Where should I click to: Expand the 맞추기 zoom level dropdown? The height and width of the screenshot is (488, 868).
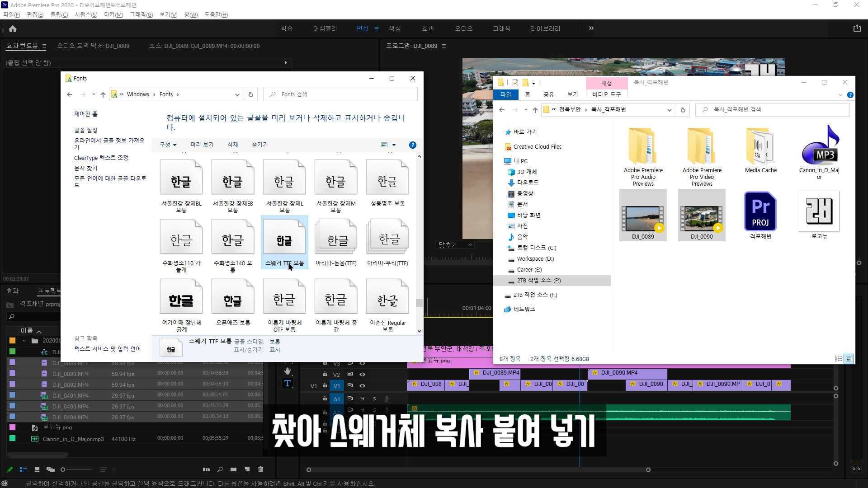click(456, 245)
